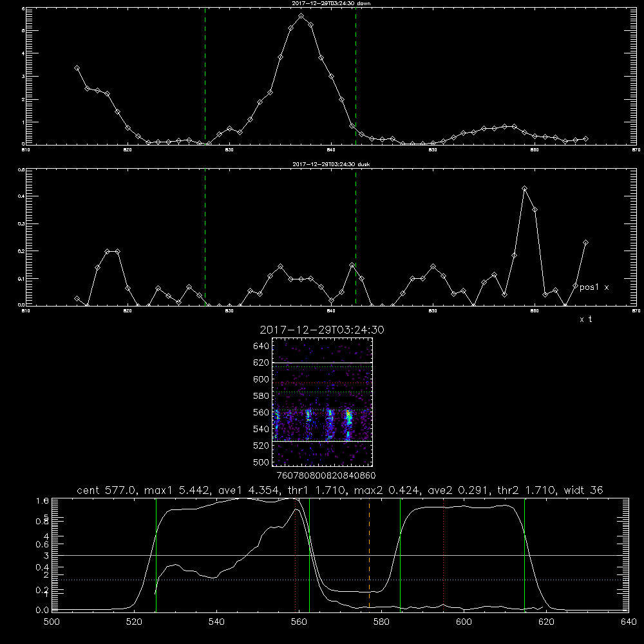Image resolution: width=644 pixels, height=644 pixels.
Task: Select the 'cent 577.0' statistics title line
Action: (x=339, y=490)
